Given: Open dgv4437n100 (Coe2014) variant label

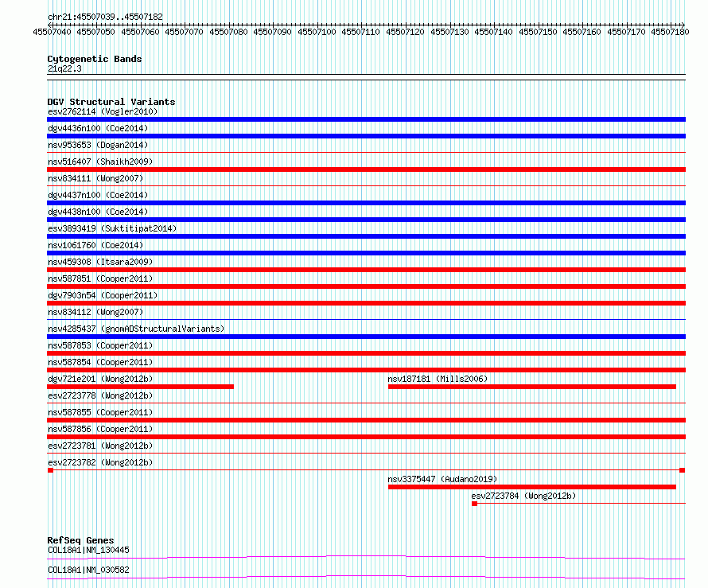Looking at the screenshot, I should click(x=98, y=195).
